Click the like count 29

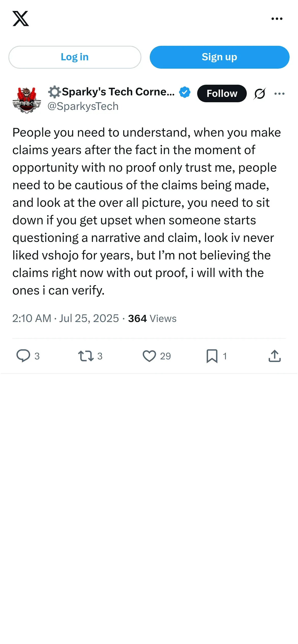[x=165, y=356]
